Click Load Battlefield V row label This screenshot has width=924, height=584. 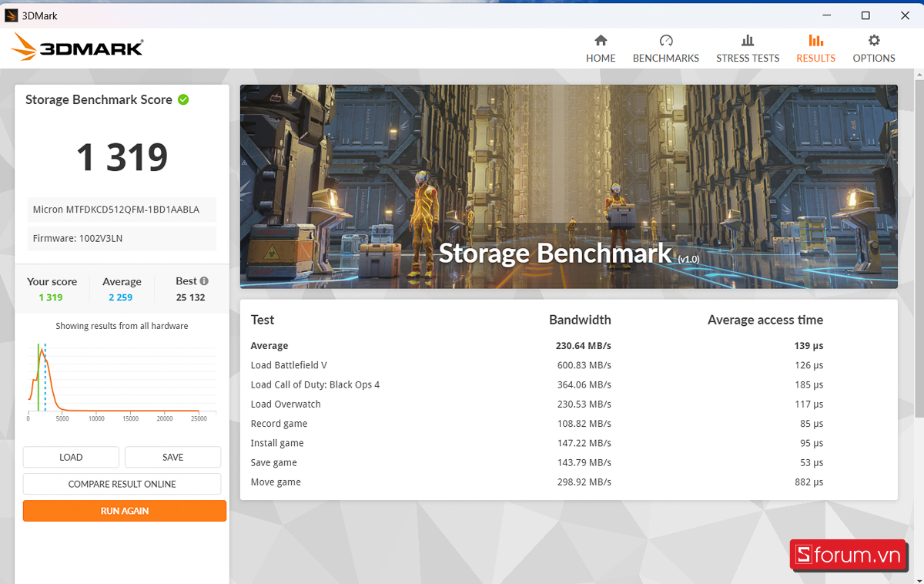pyautogui.click(x=289, y=365)
